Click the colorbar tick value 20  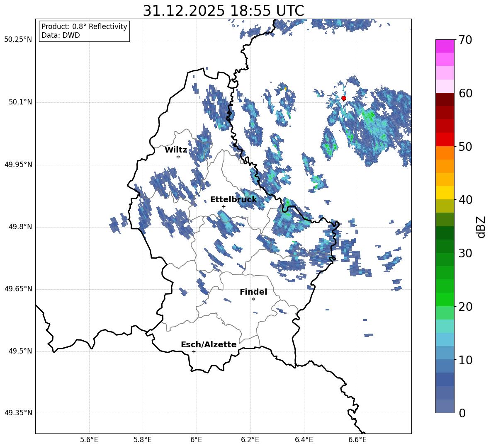[x=465, y=307]
